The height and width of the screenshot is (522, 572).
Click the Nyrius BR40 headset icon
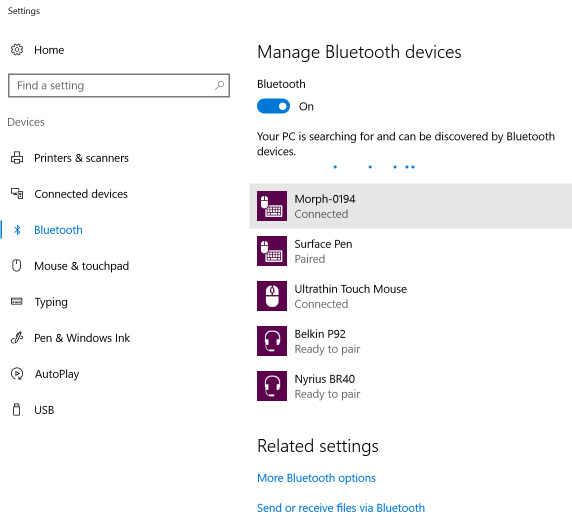click(272, 386)
